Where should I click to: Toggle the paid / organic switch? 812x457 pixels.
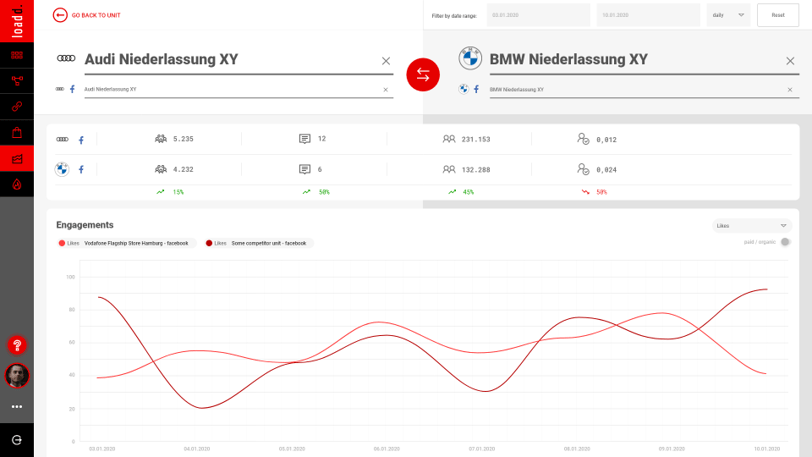coord(785,242)
